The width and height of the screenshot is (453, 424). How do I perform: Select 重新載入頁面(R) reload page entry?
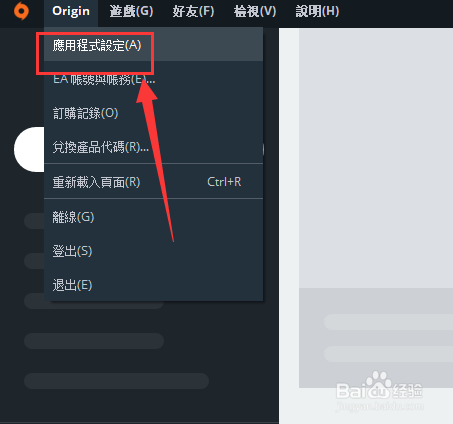[153, 182]
